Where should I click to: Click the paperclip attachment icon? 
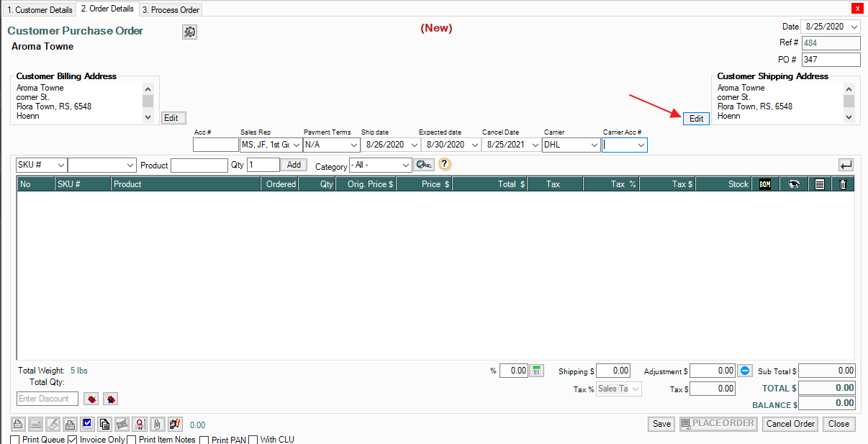point(156,424)
